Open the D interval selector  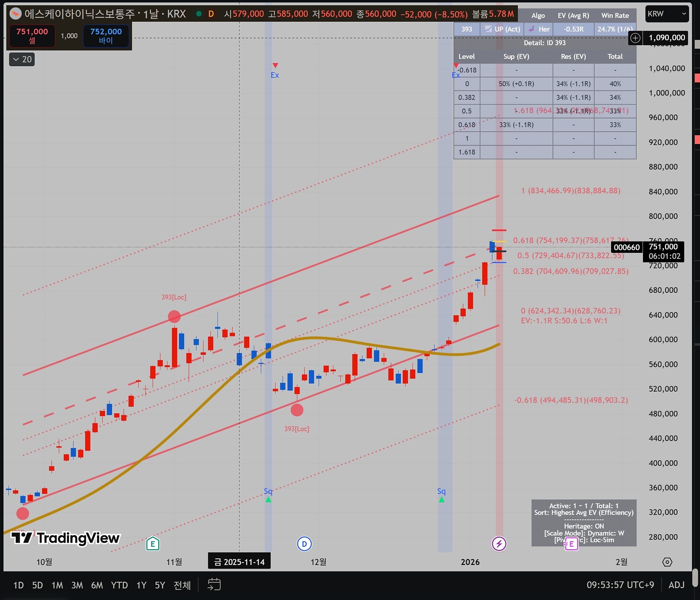(x=211, y=14)
